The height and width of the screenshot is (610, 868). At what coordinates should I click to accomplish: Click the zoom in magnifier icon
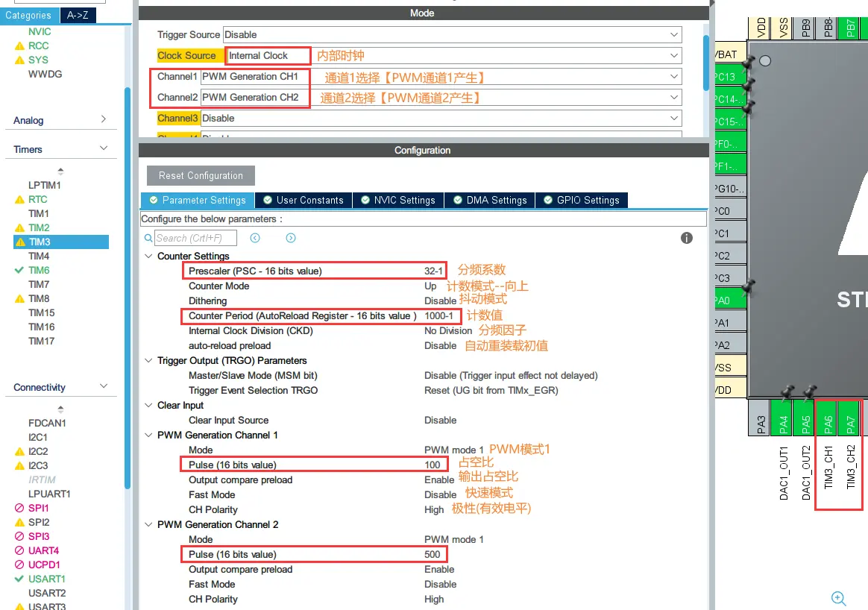pos(838,598)
